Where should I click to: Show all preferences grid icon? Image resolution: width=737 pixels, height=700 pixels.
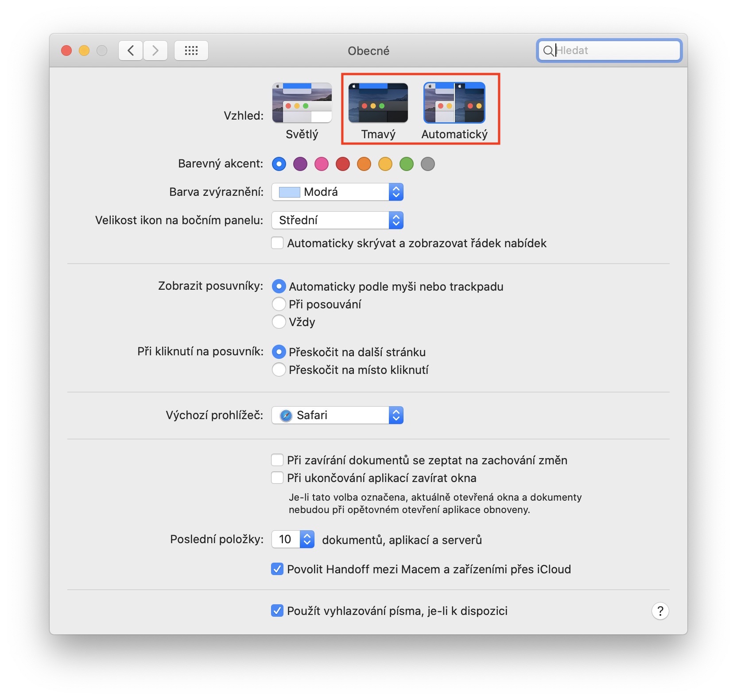[x=191, y=51]
